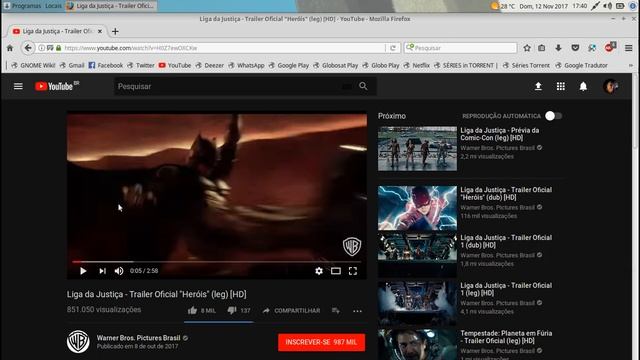640x360 pixels.
Task: Open Google Tradutor bookmark
Action: 581,65
